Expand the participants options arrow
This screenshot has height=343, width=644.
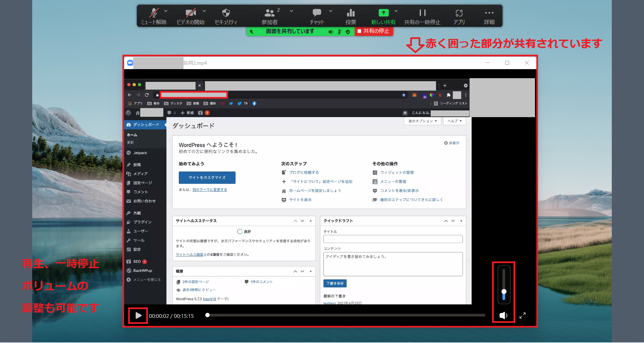(x=291, y=11)
